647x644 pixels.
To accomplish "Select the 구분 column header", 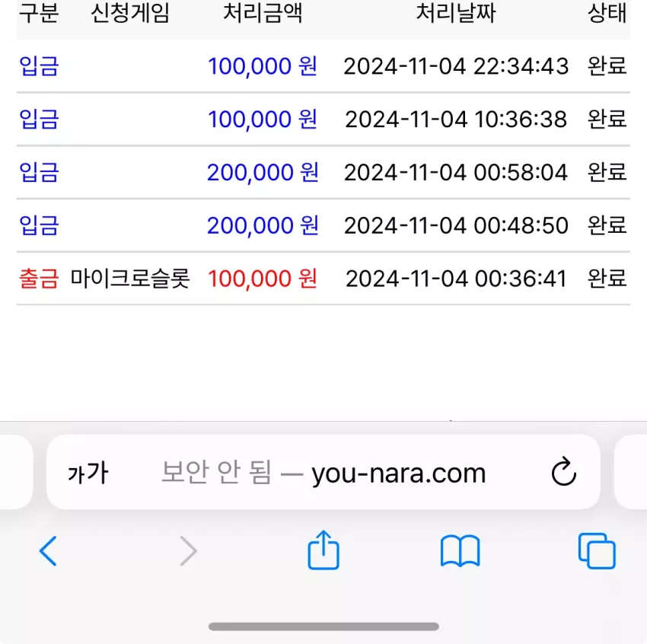I will tap(39, 13).
